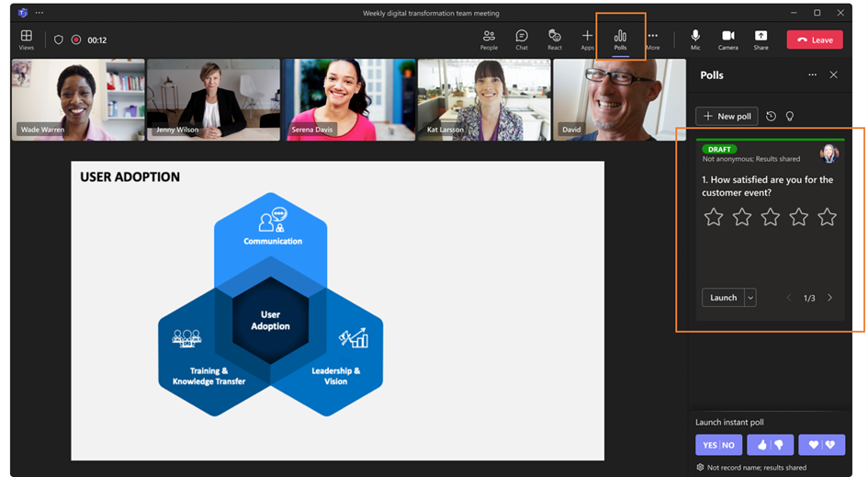Select Serena Davis video thumbnail
This screenshot has height=477, width=868.
(349, 100)
